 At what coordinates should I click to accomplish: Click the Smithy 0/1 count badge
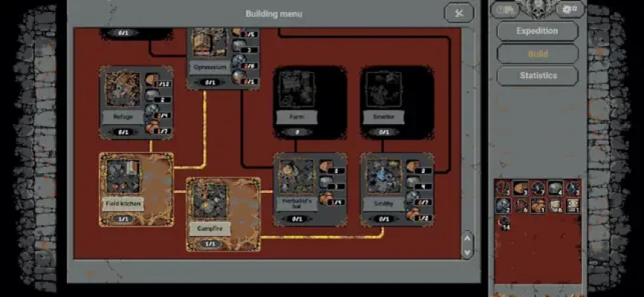pos(383,219)
